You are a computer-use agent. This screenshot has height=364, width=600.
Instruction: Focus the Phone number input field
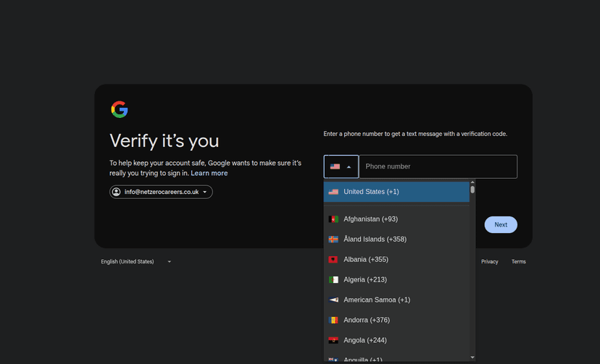[x=438, y=166]
